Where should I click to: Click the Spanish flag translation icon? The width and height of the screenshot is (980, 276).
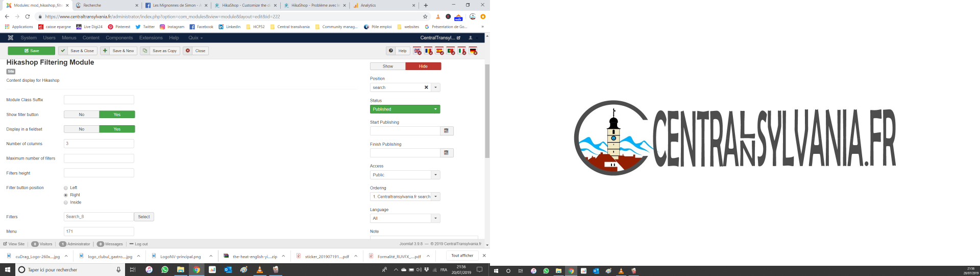(x=439, y=51)
